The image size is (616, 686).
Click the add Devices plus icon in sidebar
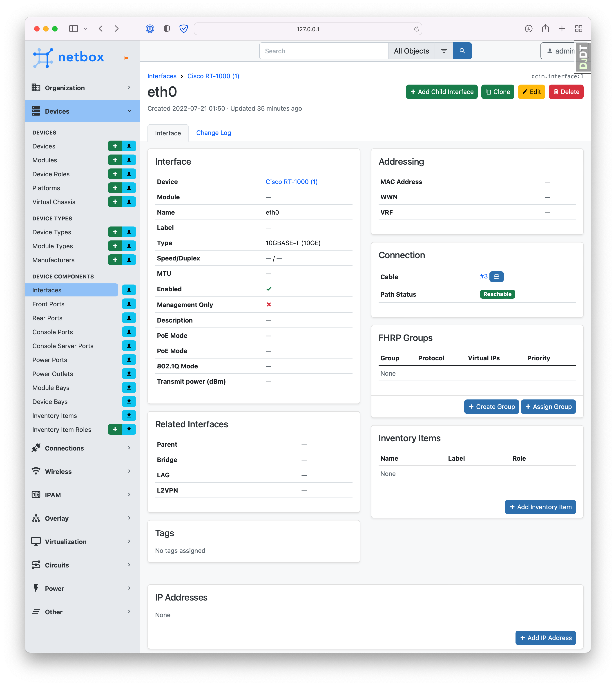(x=115, y=146)
